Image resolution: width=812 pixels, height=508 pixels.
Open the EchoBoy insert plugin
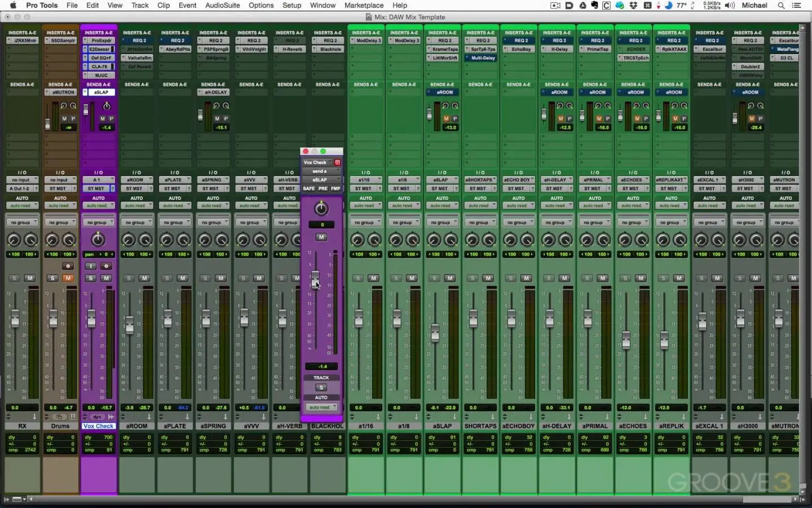[x=521, y=49]
